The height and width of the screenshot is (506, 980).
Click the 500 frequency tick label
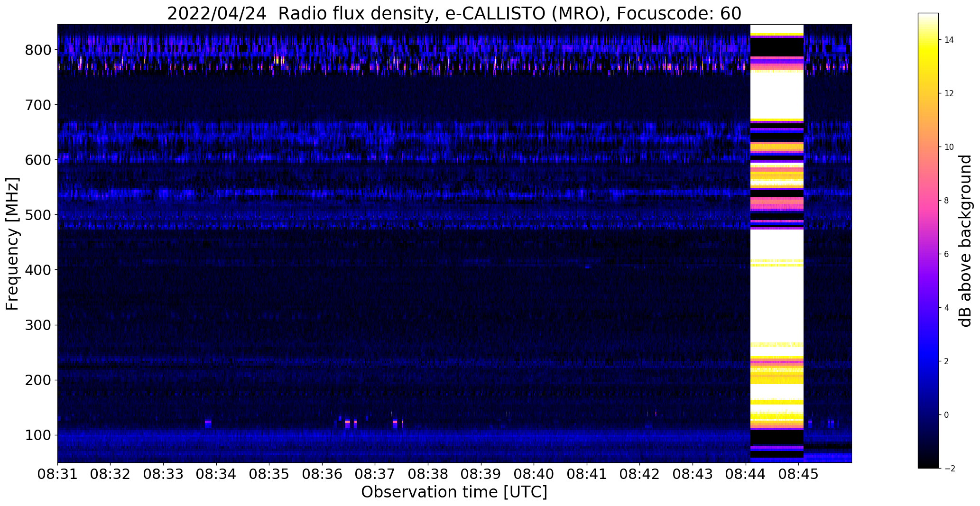(x=38, y=215)
